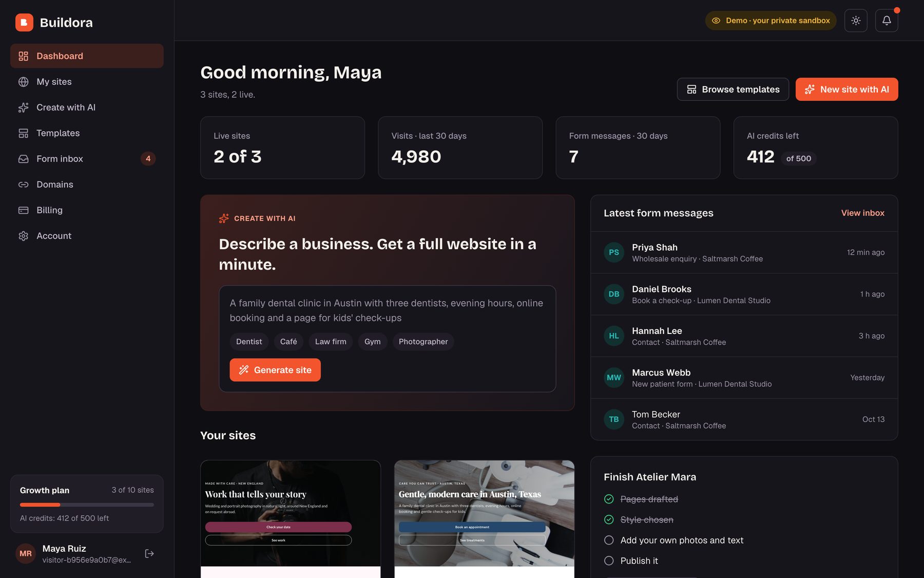Go to My sites in sidebar
This screenshot has height=578, width=924.
point(87,82)
